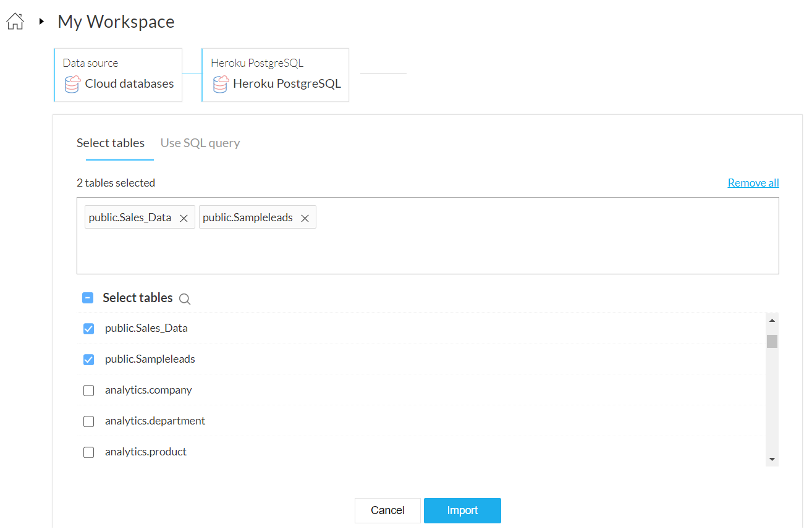Select the analytics.product table checkbox
The height and width of the screenshot is (532, 812).
tap(88, 452)
